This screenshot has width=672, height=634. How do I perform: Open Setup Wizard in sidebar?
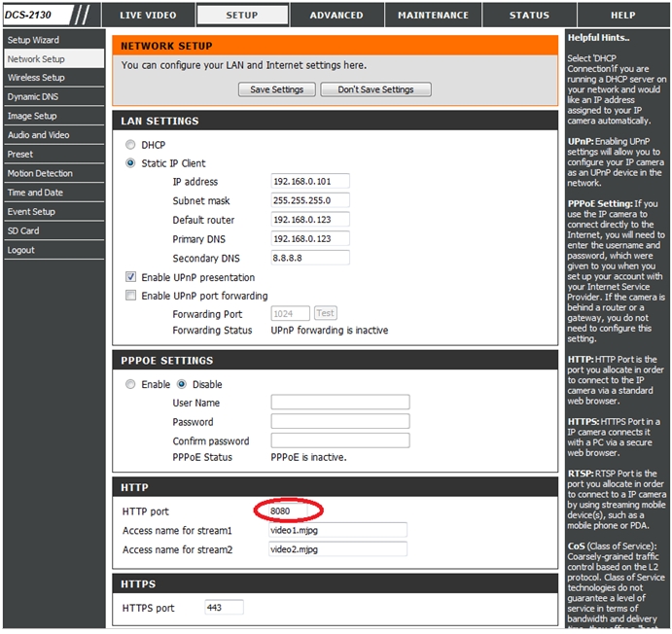(x=33, y=40)
